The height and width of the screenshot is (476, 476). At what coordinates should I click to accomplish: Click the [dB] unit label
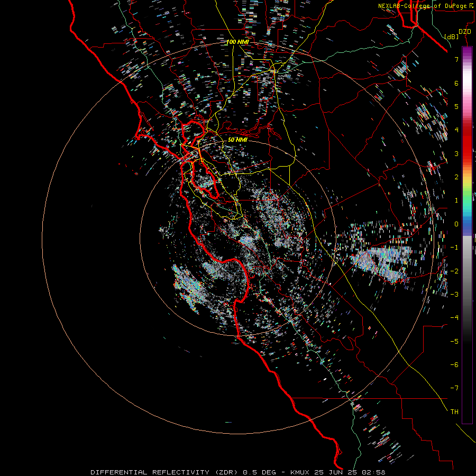click(x=452, y=36)
